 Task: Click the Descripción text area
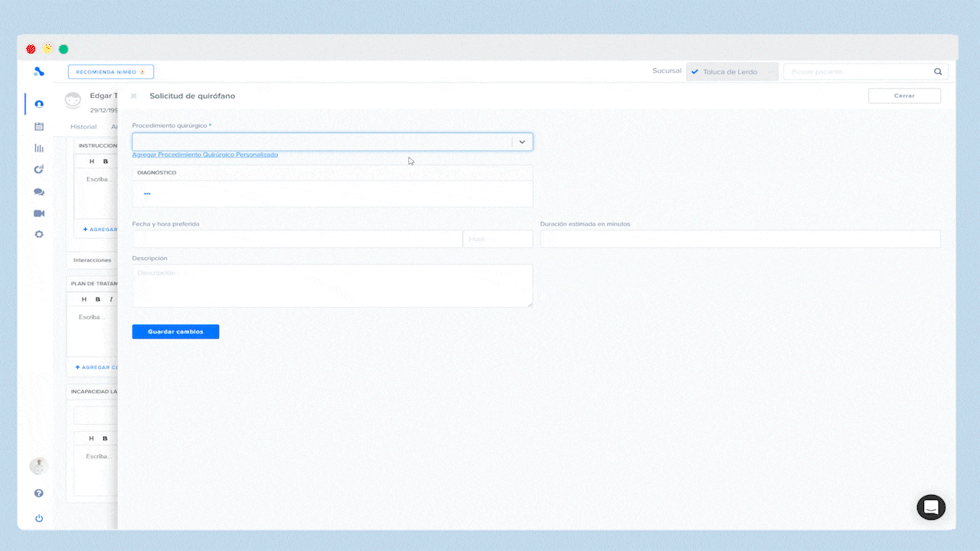332,286
